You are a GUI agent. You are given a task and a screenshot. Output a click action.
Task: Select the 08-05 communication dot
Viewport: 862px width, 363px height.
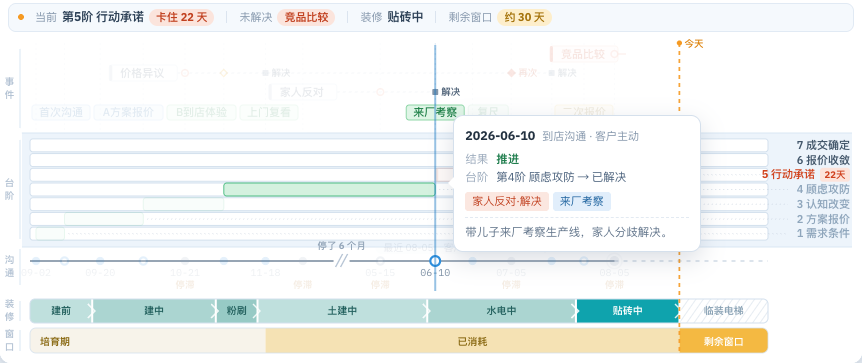[615, 261]
